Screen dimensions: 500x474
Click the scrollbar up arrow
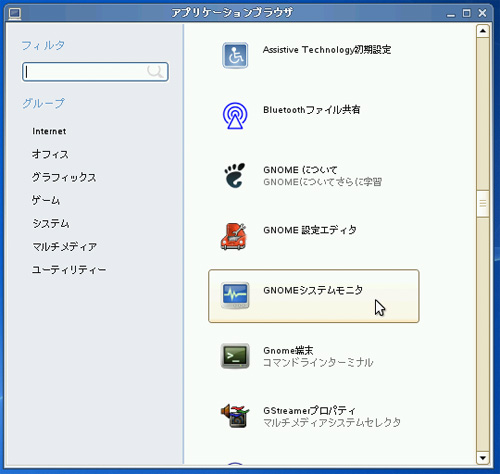483,31
